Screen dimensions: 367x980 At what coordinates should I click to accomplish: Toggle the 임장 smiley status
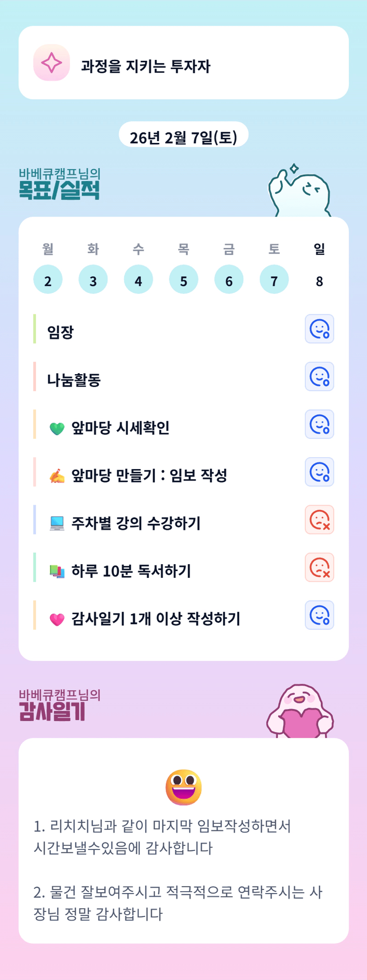(x=319, y=329)
